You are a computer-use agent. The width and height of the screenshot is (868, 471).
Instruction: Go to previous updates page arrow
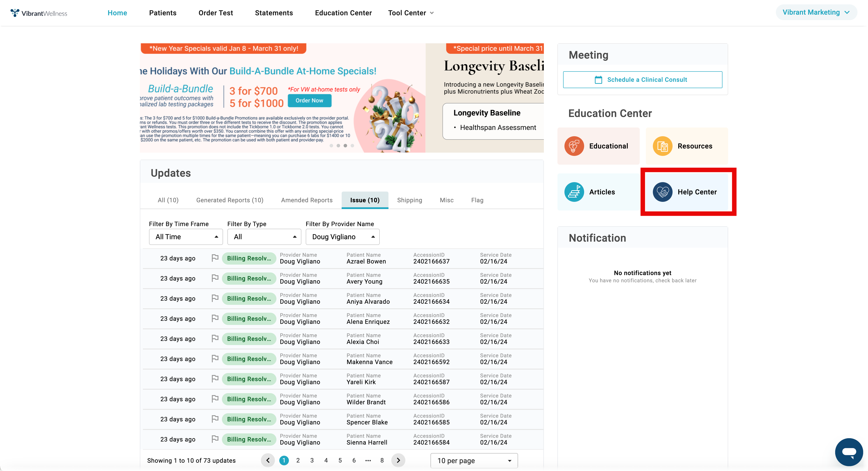tap(268, 460)
